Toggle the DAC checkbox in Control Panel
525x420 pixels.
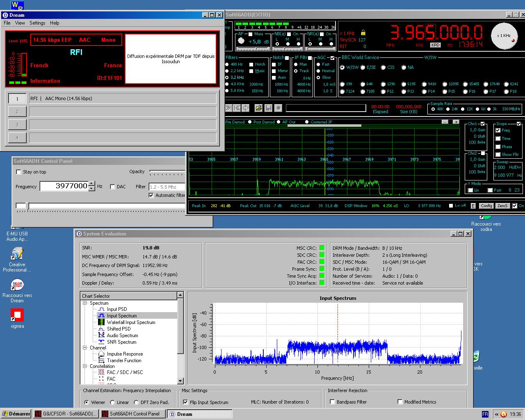112,187
